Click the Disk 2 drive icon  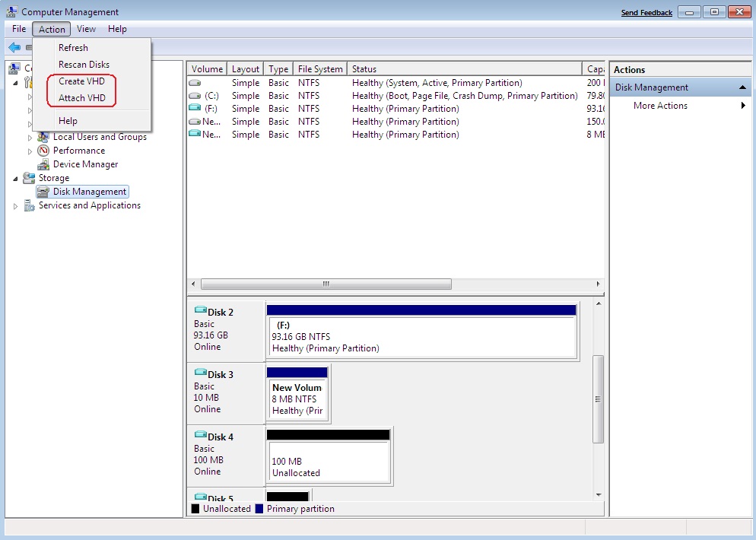(x=201, y=310)
